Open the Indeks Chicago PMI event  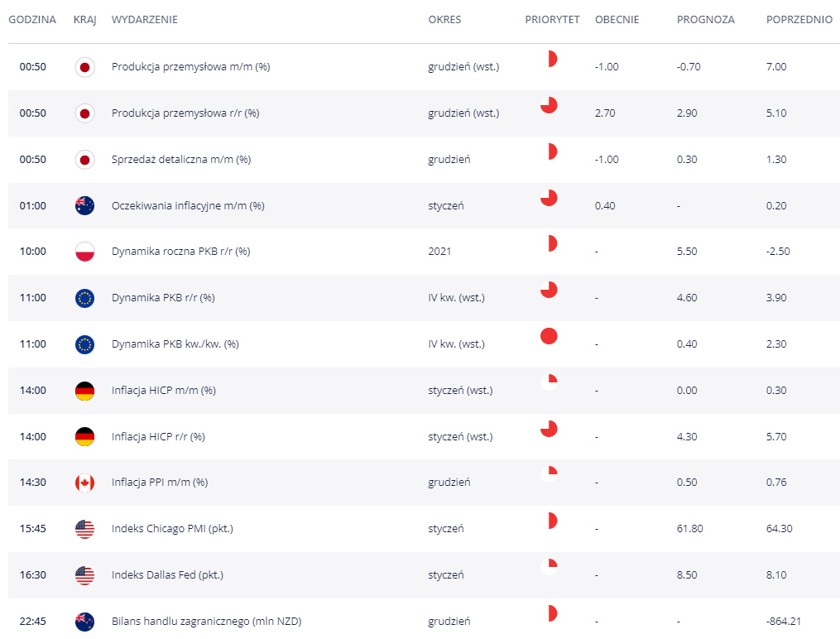[172, 529]
